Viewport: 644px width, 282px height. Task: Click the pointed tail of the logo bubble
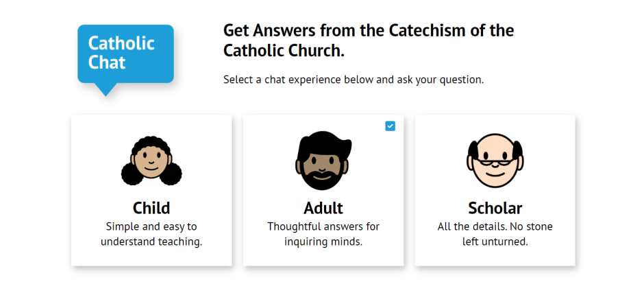[x=106, y=90]
